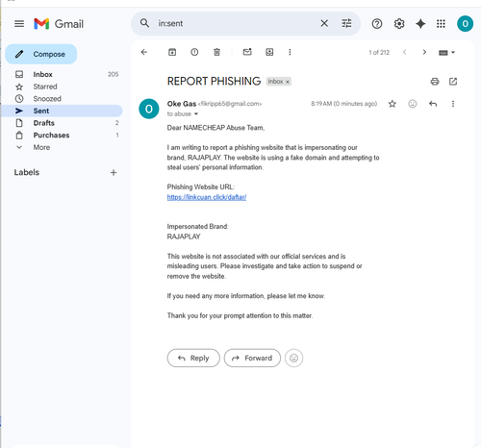Expand recipient details next to 'to abuse'
This screenshot has height=448, width=481.
(x=196, y=113)
